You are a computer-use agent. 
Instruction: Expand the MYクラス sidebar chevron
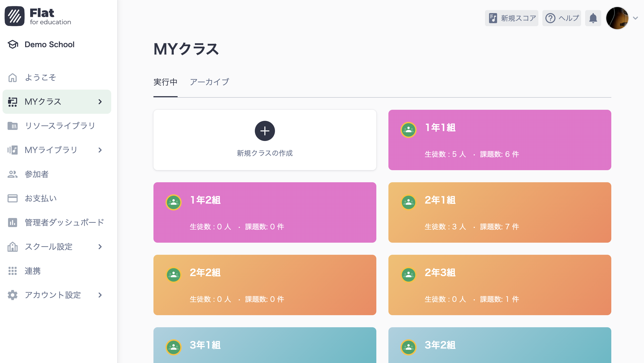tap(100, 102)
